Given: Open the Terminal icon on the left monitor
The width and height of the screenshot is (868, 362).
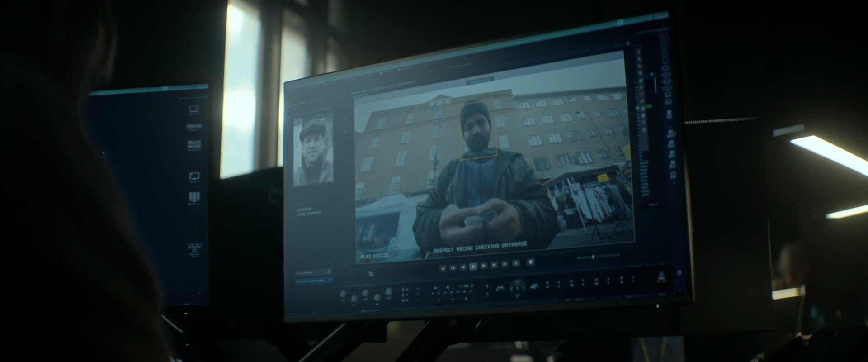Looking at the screenshot, I should (x=194, y=177).
